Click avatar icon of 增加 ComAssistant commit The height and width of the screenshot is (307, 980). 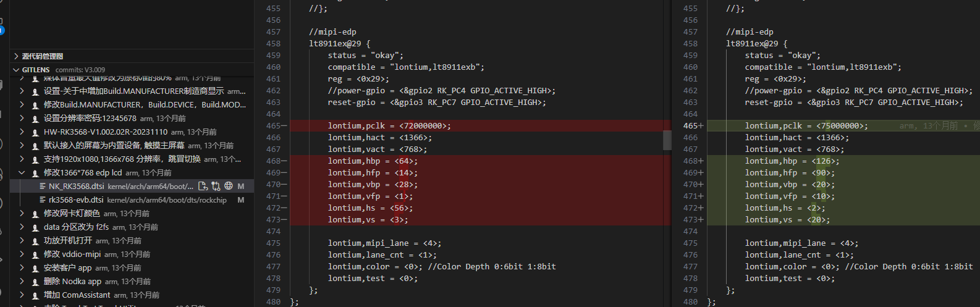[x=35, y=295]
